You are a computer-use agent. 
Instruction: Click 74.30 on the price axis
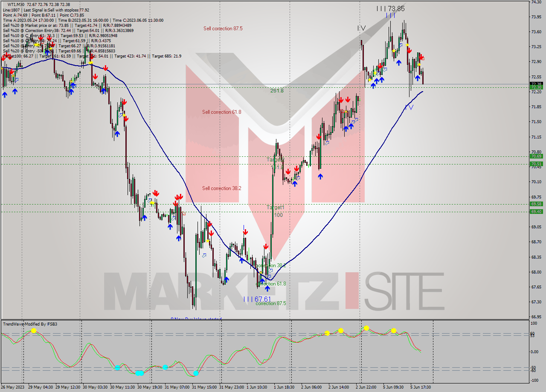point(536,2)
